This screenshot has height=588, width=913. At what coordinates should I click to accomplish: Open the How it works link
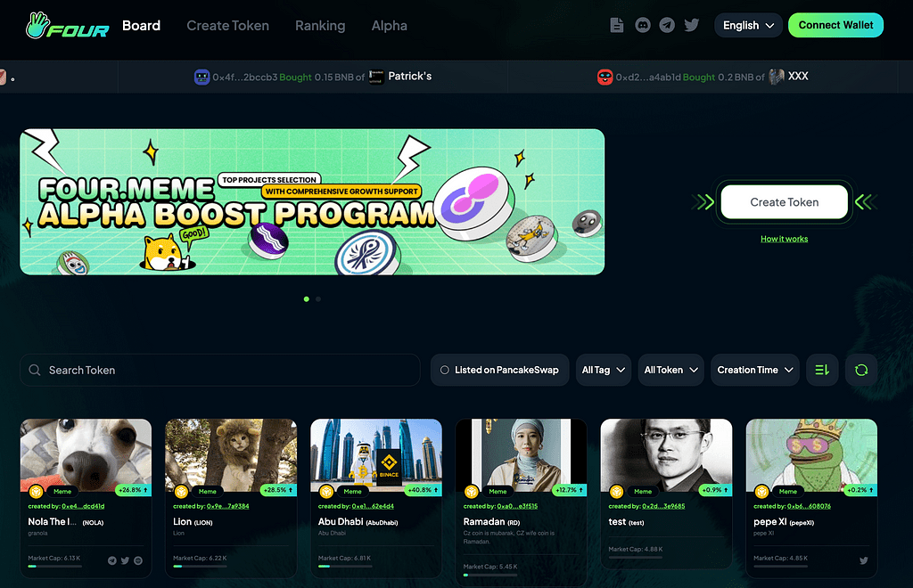[x=785, y=239]
